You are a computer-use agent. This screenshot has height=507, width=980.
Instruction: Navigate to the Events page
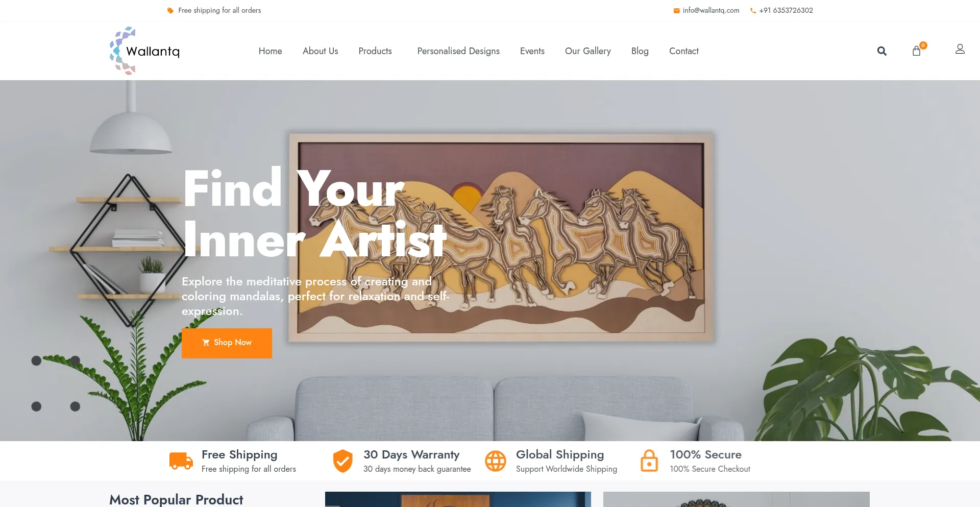pos(532,51)
